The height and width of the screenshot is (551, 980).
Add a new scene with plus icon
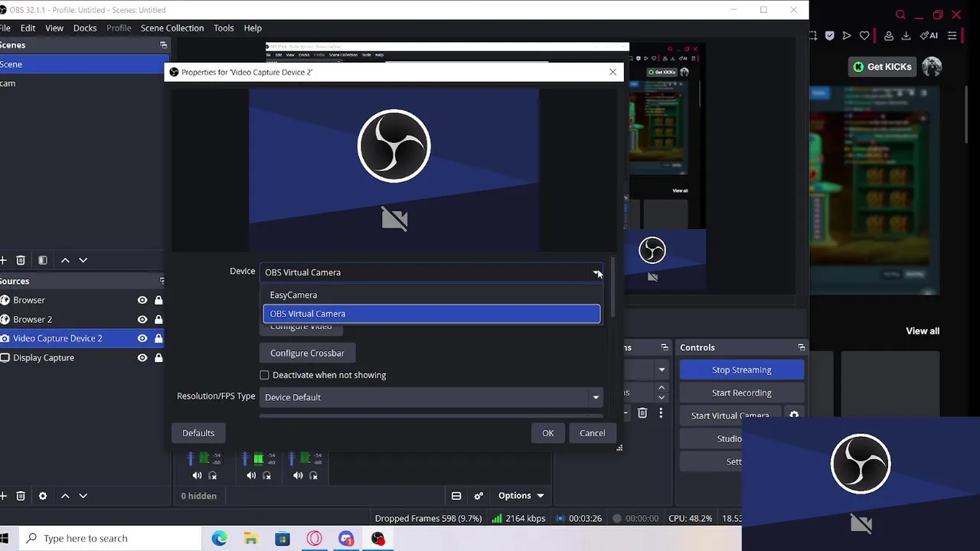point(3,260)
